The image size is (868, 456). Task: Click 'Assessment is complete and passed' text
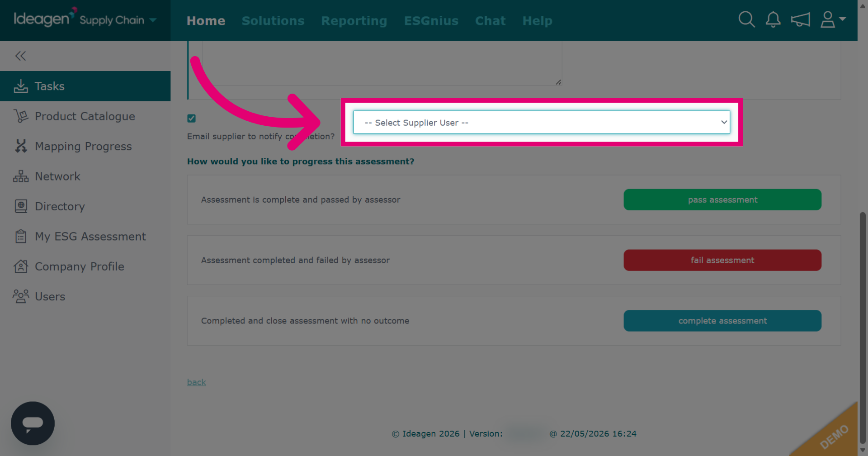click(x=301, y=199)
